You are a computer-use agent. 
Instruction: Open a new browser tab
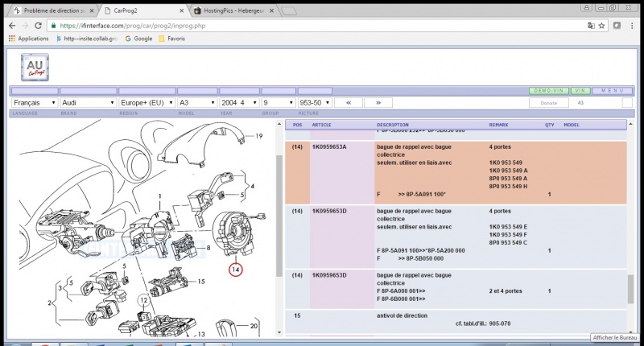click(x=289, y=11)
